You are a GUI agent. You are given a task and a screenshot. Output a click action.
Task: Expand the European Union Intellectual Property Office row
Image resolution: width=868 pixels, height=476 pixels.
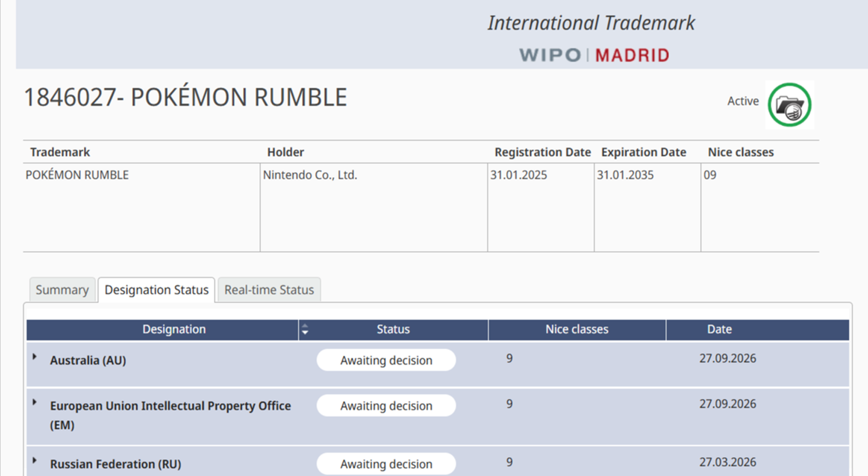point(34,402)
